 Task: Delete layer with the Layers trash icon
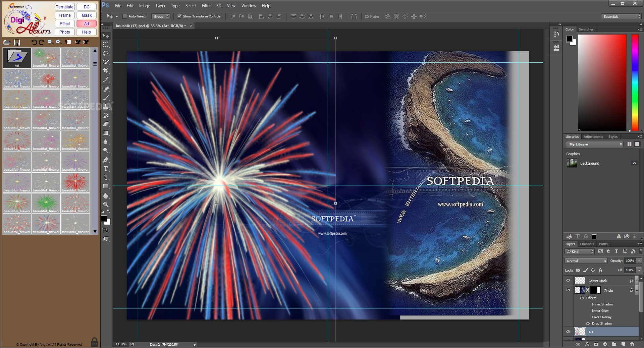[632, 344]
